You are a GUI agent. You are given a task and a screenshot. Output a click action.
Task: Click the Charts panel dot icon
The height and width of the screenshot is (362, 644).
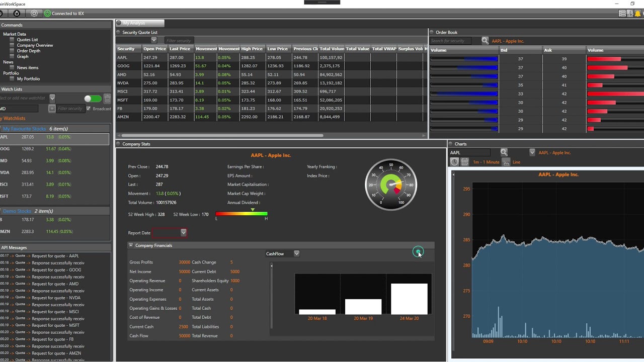[x=450, y=144]
